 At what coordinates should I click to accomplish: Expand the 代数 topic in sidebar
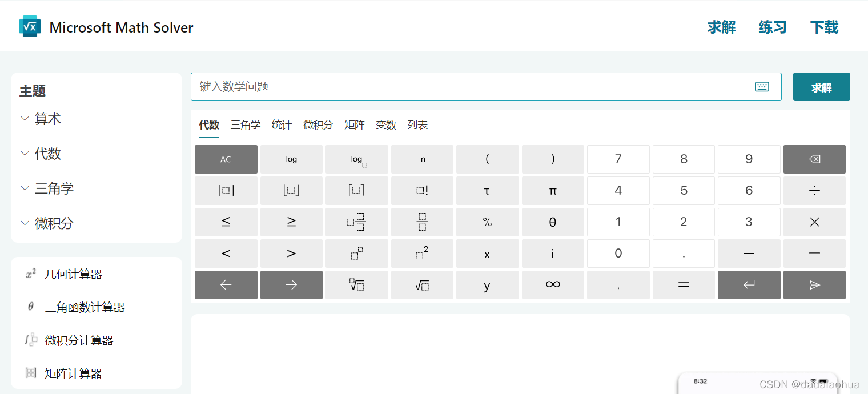[41, 154]
